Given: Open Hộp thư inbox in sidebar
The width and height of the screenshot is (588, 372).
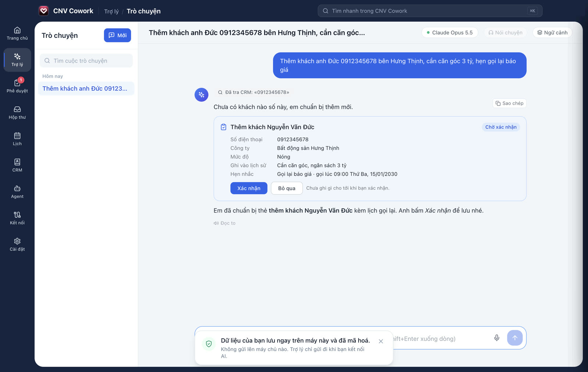Looking at the screenshot, I should click(17, 112).
